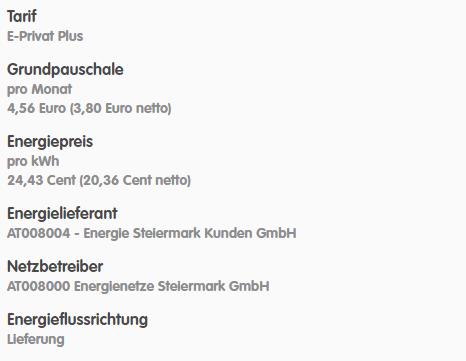Click the Tarif heading
Screen dimensions: 466x361
click(22, 16)
